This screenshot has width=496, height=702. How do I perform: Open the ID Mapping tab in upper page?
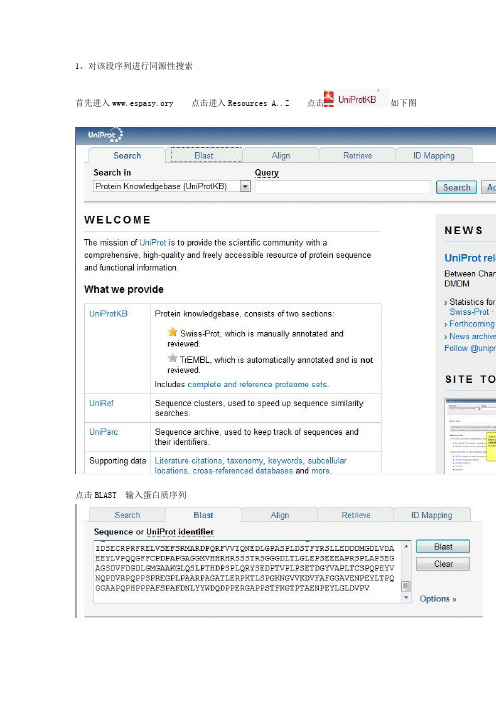(x=434, y=155)
